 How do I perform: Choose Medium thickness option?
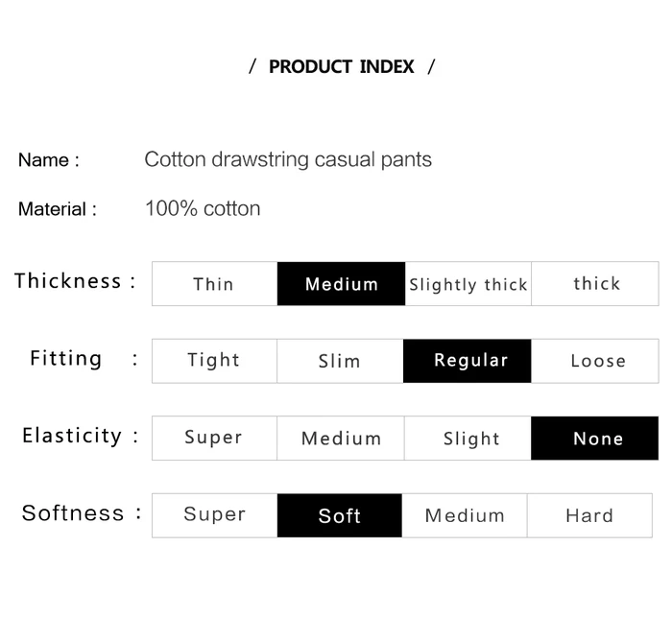341,284
